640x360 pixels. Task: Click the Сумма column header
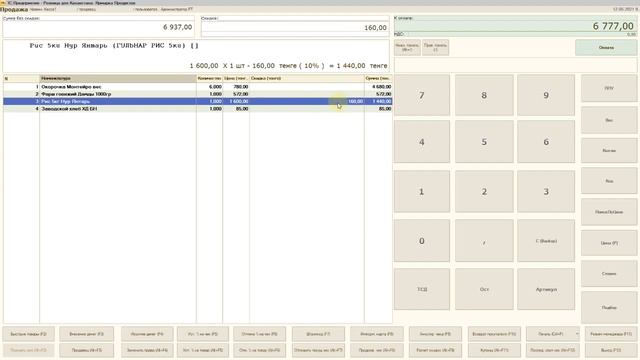pos(378,78)
